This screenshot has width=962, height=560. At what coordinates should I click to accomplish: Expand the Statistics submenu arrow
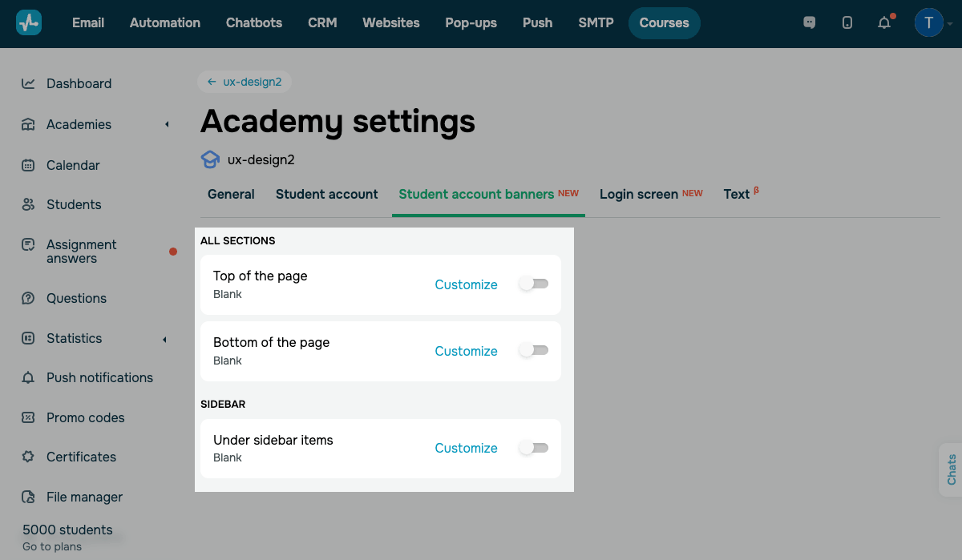tap(165, 339)
